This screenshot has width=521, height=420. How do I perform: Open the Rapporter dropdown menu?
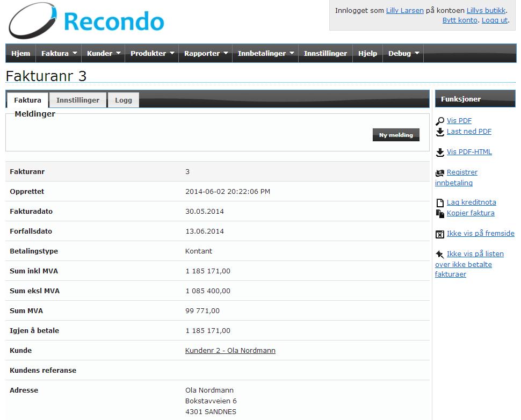[x=206, y=53]
